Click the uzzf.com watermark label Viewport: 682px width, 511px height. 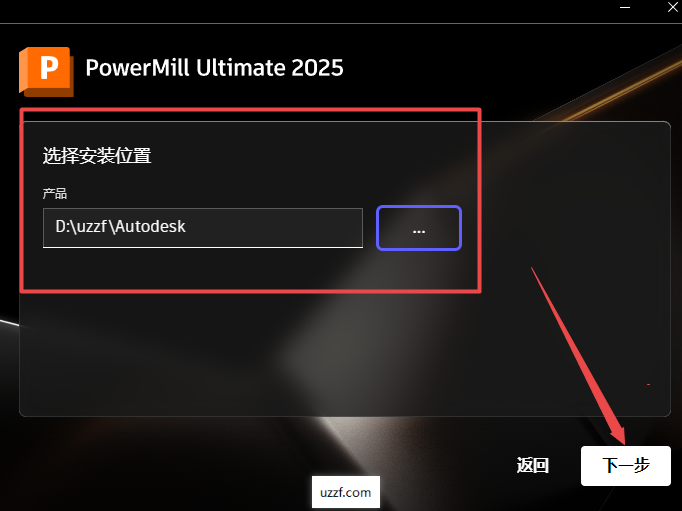[x=346, y=492]
